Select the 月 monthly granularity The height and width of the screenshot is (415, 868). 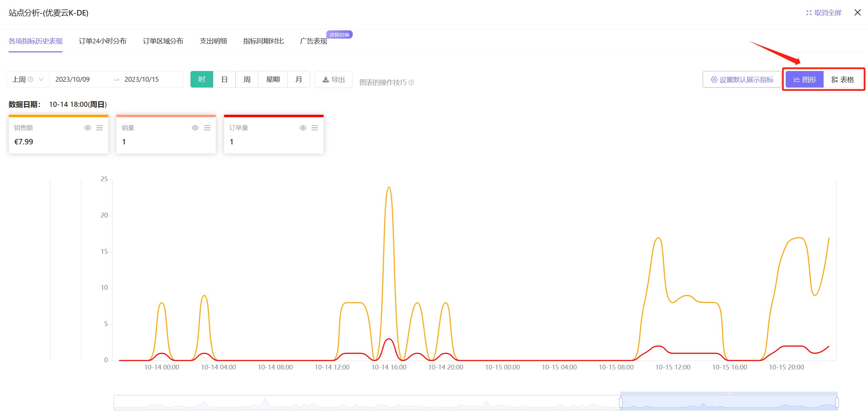tap(299, 80)
